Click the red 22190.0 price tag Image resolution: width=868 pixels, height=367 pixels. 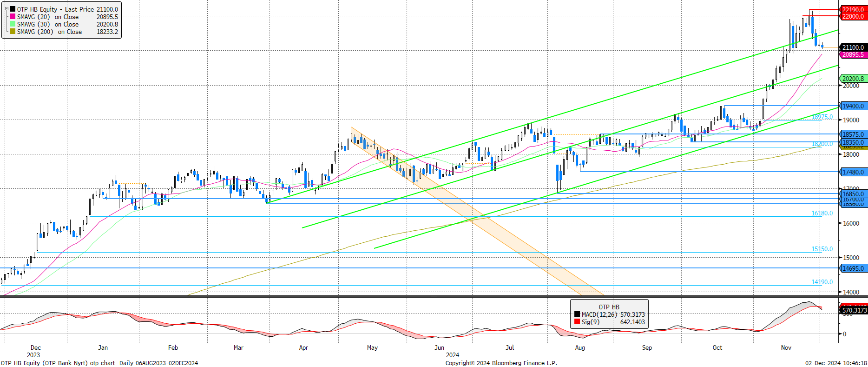853,9
